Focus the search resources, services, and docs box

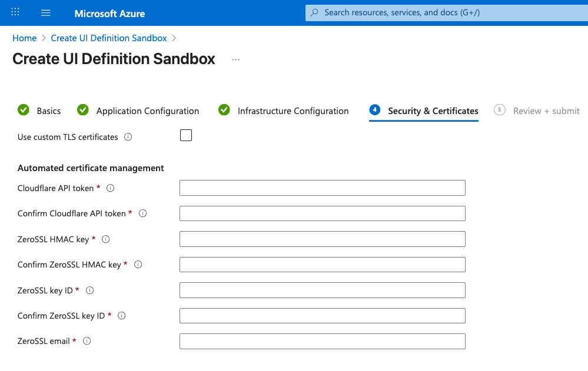(x=447, y=13)
